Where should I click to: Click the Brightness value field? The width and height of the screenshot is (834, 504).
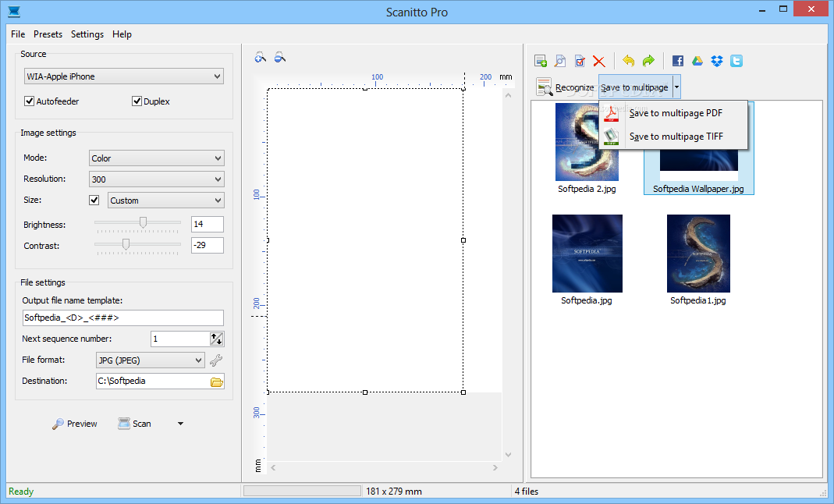pos(208,225)
